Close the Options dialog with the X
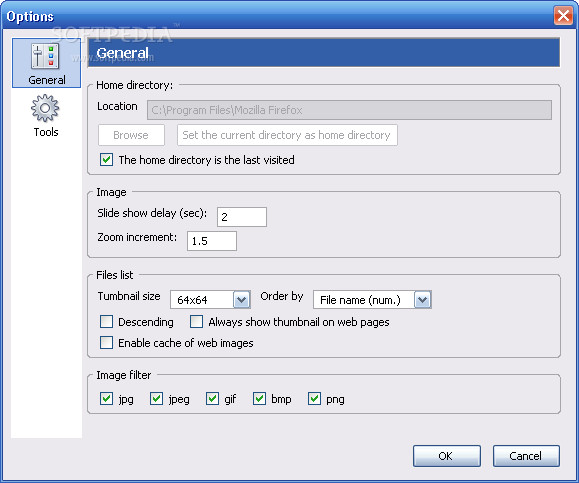Image resolution: width=579 pixels, height=483 pixels. (563, 16)
